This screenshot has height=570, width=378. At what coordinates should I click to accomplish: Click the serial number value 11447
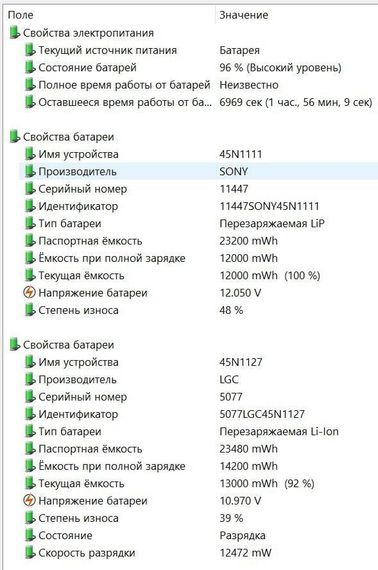click(234, 189)
